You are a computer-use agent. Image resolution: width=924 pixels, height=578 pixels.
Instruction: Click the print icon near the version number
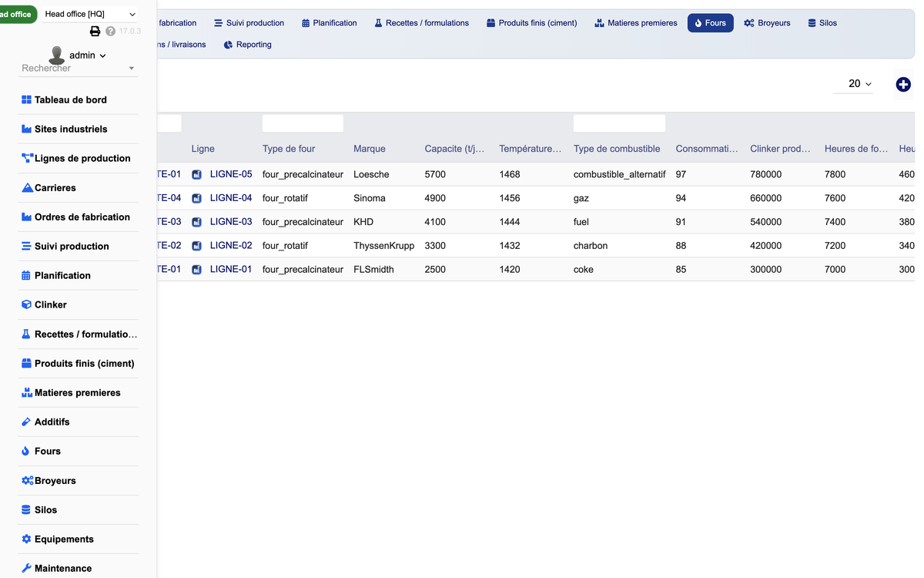pos(95,32)
